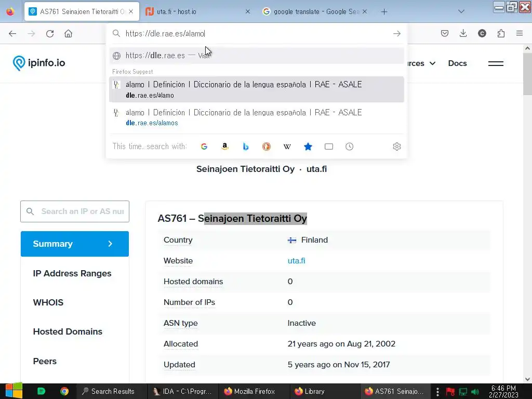This screenshot has width=532, height=399.
Task: Switch to Library taskbar window
Action: [x=325, y=392]
